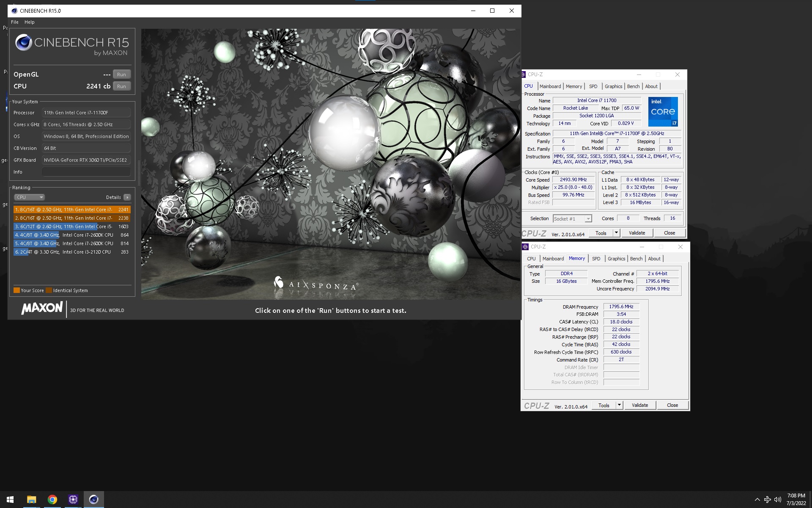The image size is (812, 508).
Task: Switch to CPU tab in lower CPU-Z
Action: (x=531, y=259)
